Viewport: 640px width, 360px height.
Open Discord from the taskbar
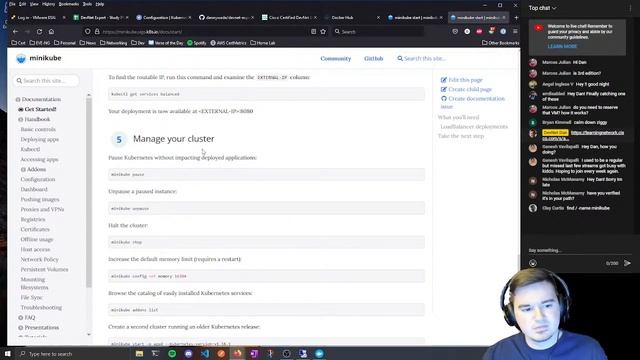click(188, 353)
